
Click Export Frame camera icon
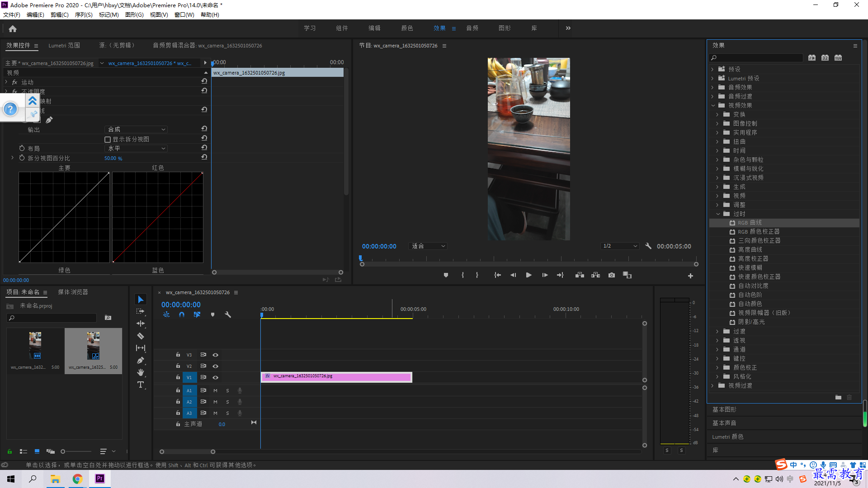click(x=612, y=275)
